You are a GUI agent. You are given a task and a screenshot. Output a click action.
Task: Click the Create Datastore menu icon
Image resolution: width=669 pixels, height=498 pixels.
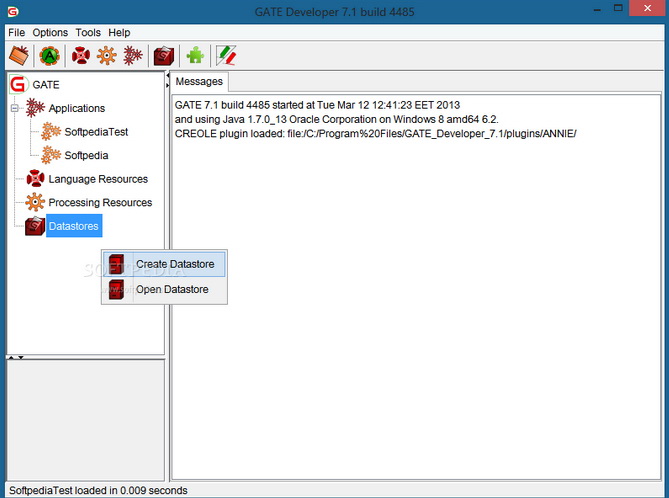pyautogui.click(x=116, y=264)
